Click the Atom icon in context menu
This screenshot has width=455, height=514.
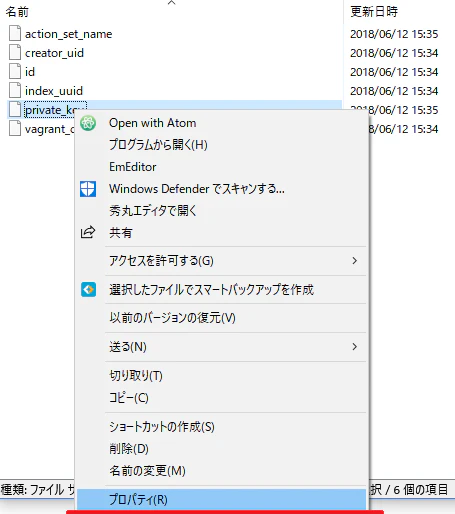click(x=88, y=123)
